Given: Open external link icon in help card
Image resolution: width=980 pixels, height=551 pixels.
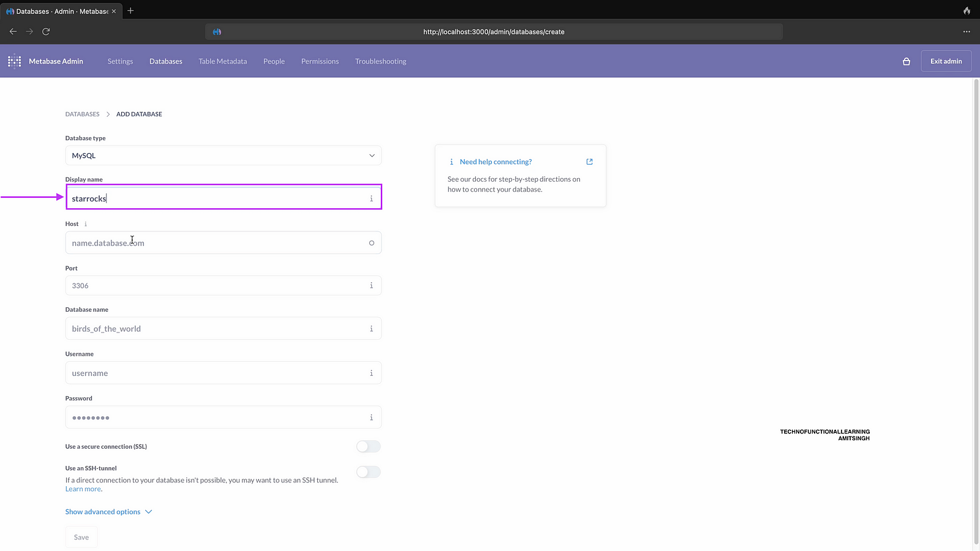Looking at the screenshot, I should [589, 162].
